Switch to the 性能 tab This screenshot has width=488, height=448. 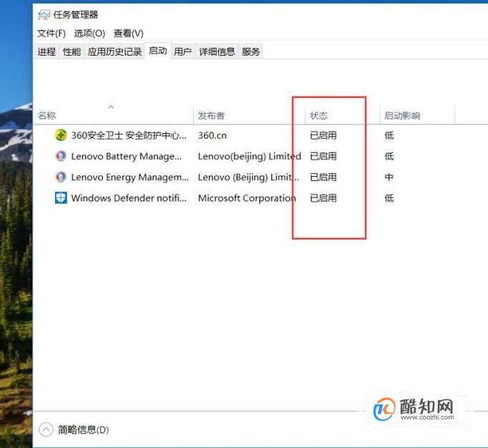pyautogui.click(x=72, y=52)
